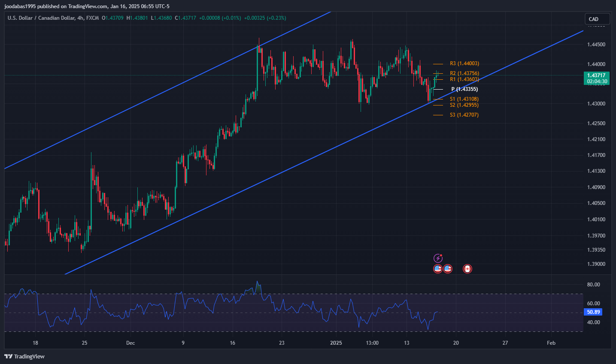Viewport: 616px width, 364px height.
Task: Click the 2025 label on time axis
Action: 336,343
